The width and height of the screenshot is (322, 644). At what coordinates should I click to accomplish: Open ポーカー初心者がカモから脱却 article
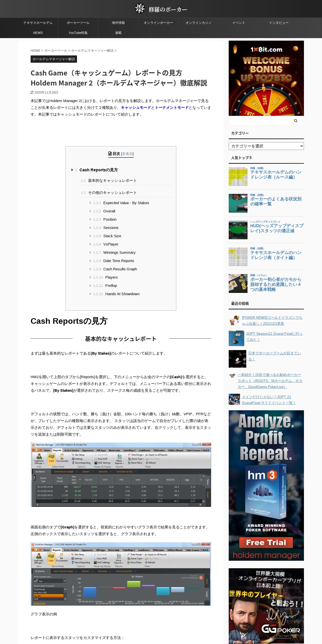coord(276,284)
